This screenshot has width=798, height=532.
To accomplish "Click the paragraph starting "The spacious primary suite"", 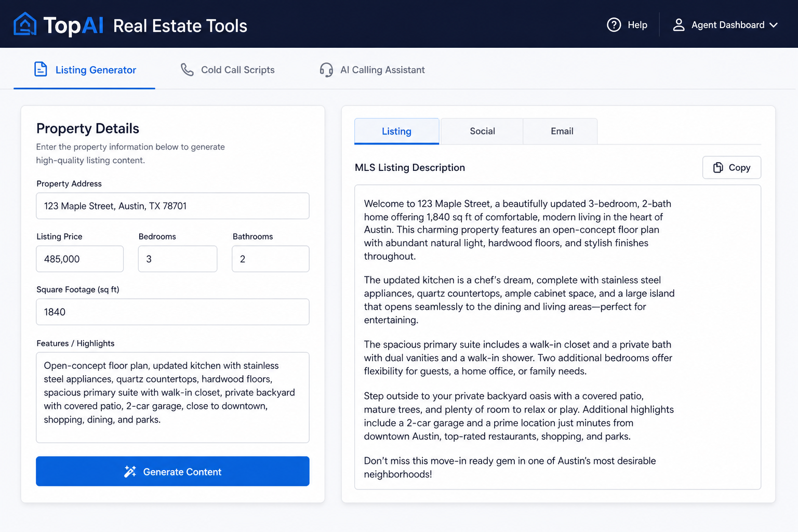I will [518, 357].
